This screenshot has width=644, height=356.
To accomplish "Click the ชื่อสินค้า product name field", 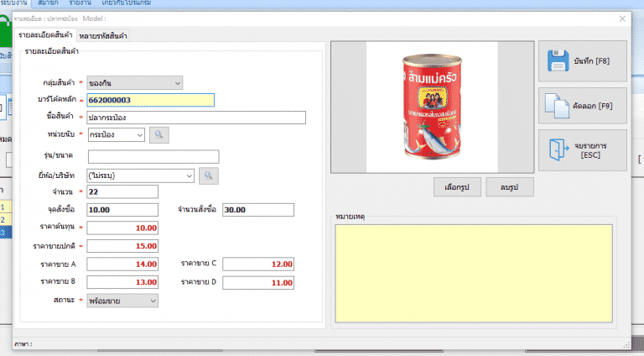I will (x=195, y=118).
